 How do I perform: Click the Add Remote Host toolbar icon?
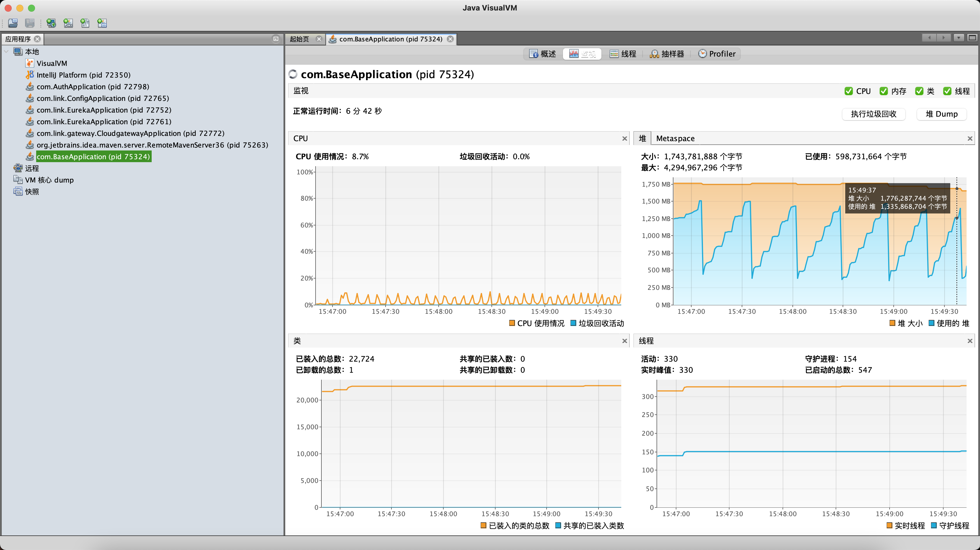pyautogui.click(x=51, y=23)
